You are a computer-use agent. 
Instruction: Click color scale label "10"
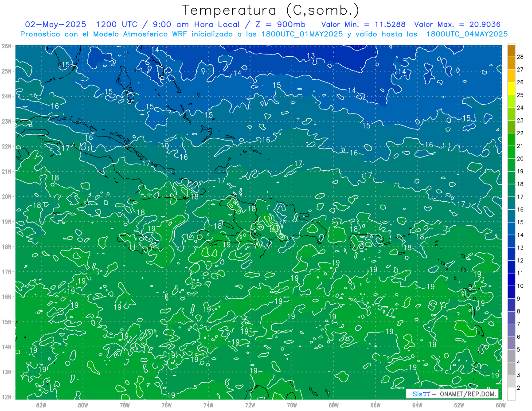click(x=520, y=286)
